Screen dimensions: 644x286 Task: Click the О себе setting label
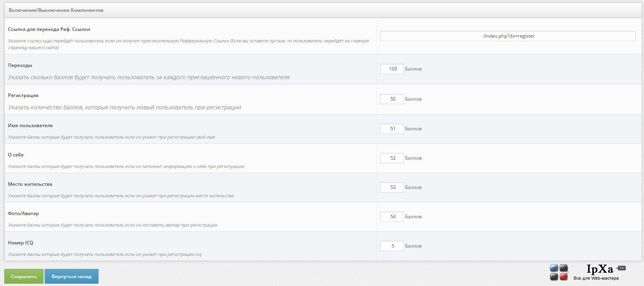click(x=16, y=155)
